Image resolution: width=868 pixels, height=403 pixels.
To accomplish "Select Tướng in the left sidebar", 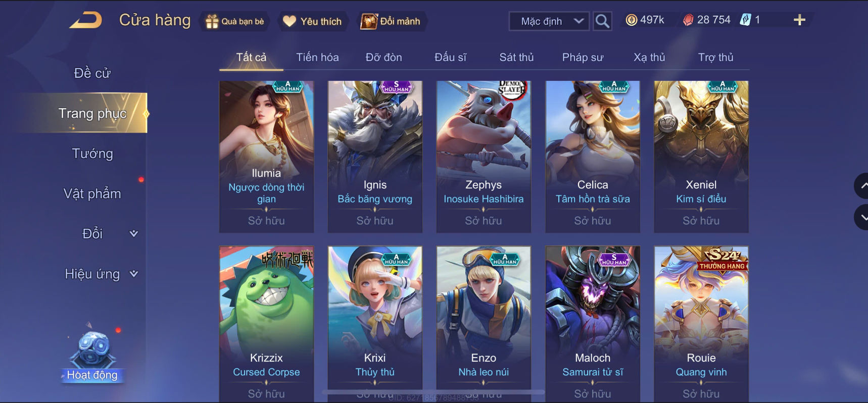I will point(92,154).
